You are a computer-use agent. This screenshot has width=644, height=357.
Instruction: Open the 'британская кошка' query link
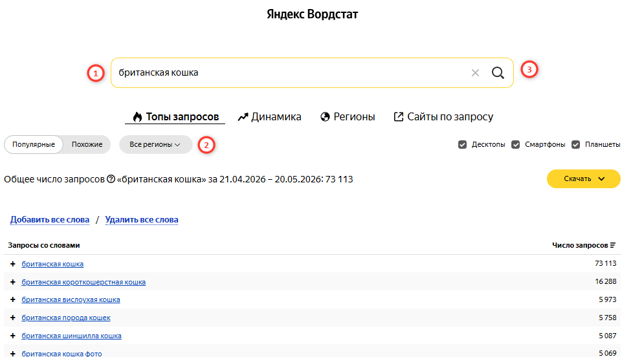click(52, 264)
